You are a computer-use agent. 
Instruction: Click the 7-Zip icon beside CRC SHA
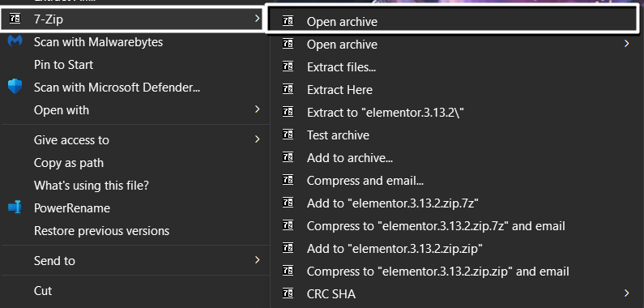point(288,293)
